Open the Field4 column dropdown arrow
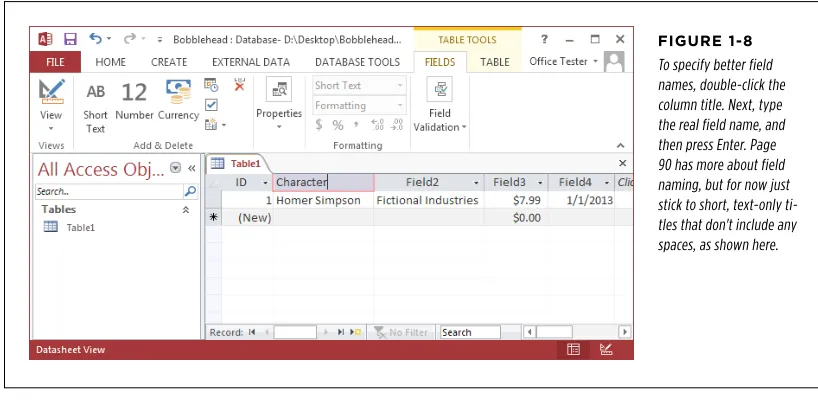The width and height of the screenshot is (818, 412). point(606,183)
